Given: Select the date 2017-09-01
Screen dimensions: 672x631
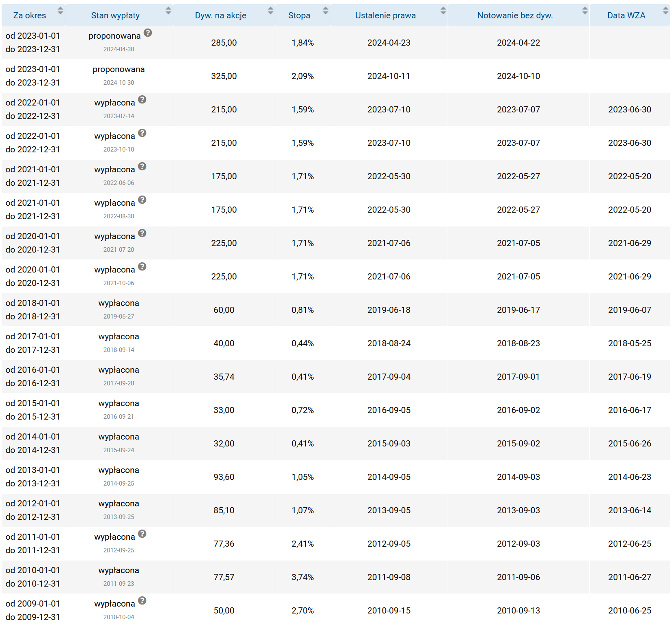Looking at the screenshot, I should pos(518,377).
